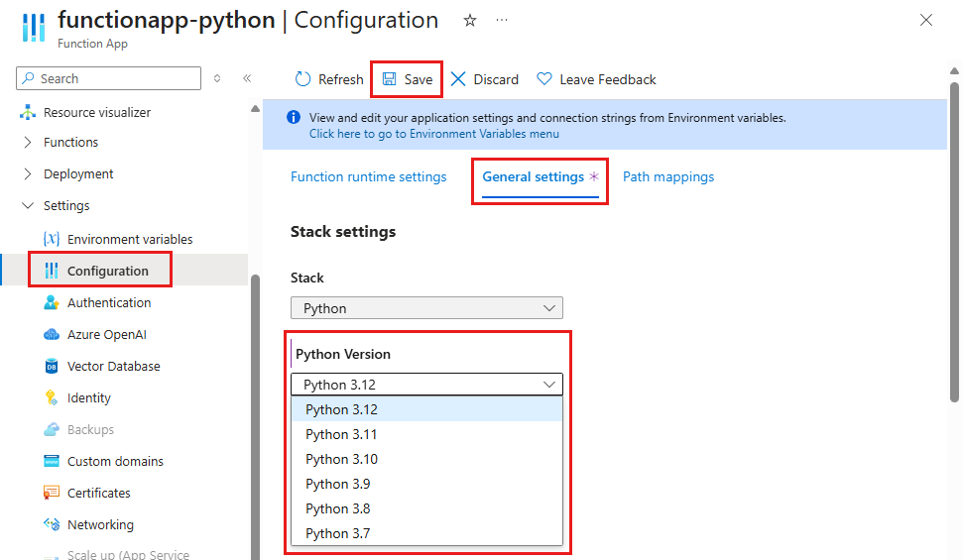Expand the Deployment tree section
962x560 pixels.
click(28, 174)
